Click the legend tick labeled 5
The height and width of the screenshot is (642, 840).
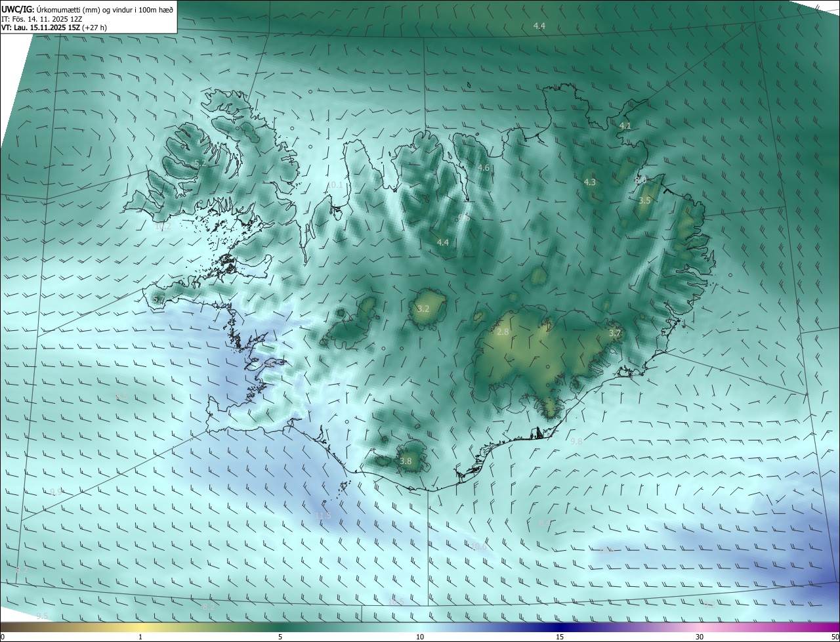[x=280, y=637]
